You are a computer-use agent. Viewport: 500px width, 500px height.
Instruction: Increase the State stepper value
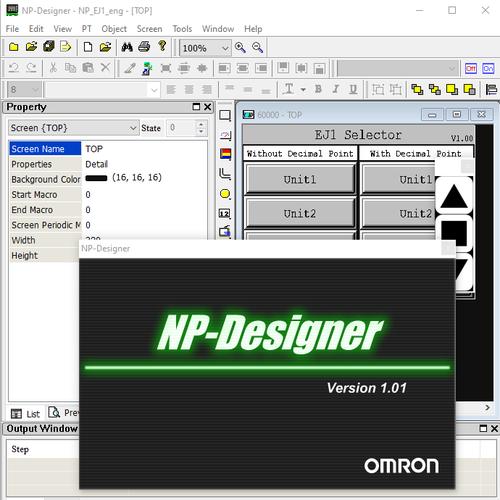point(201,124)
